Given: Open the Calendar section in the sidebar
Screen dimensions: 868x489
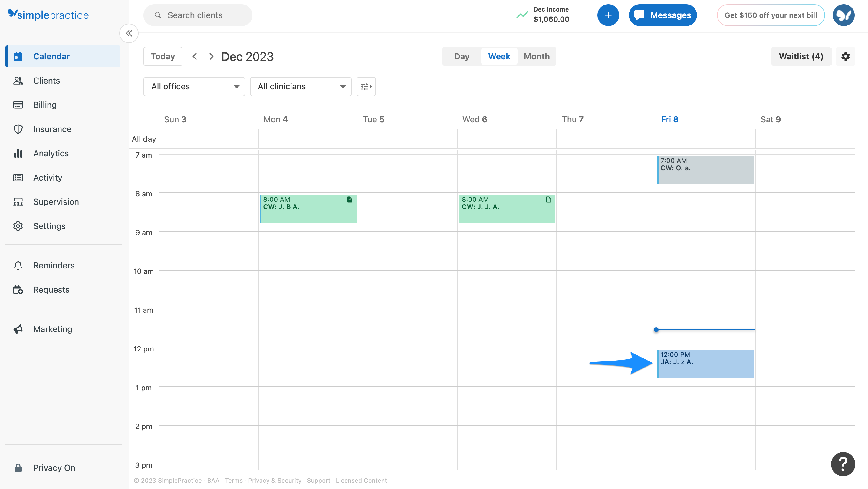Looking at the screenshot, I should (51, 56).
